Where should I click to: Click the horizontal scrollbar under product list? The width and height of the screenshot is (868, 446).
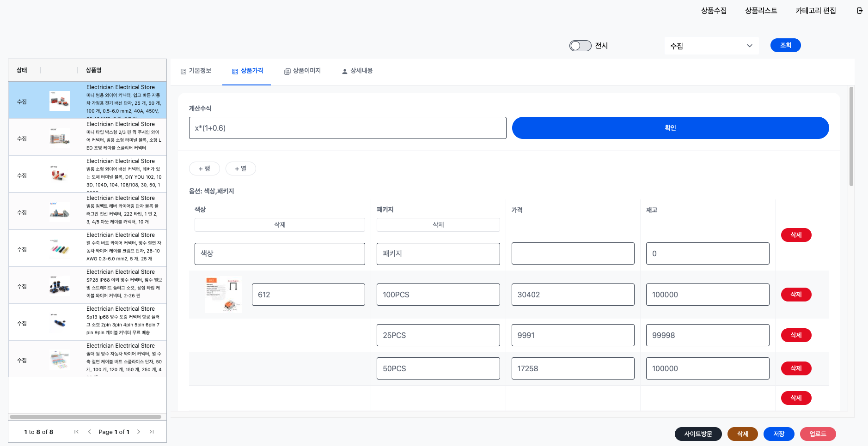[86, 417]
